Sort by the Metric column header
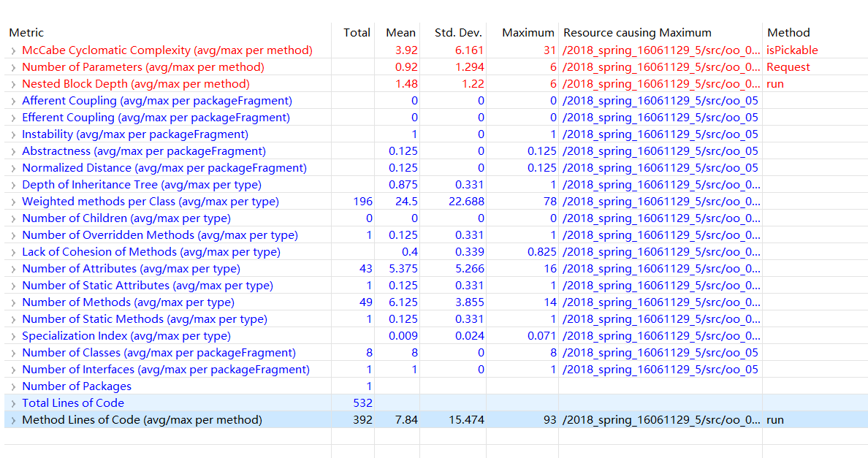The height and width of the screenshot is (458, 868). [26, 33]
